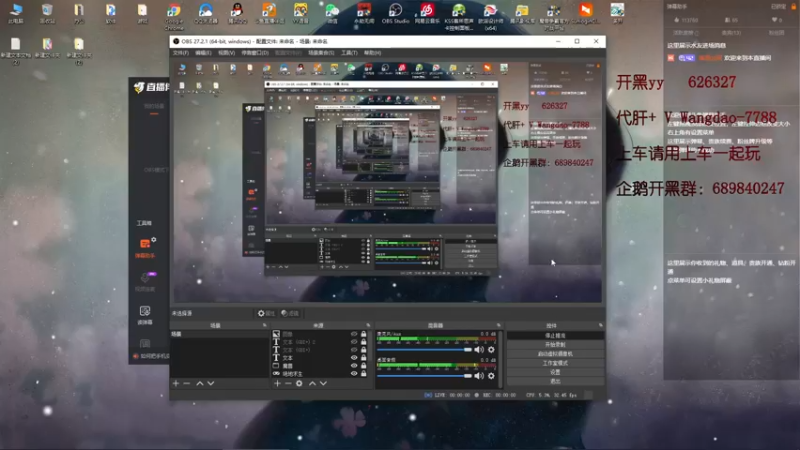Mute the first mixer channel speaker icon

(x=479, y=349)
